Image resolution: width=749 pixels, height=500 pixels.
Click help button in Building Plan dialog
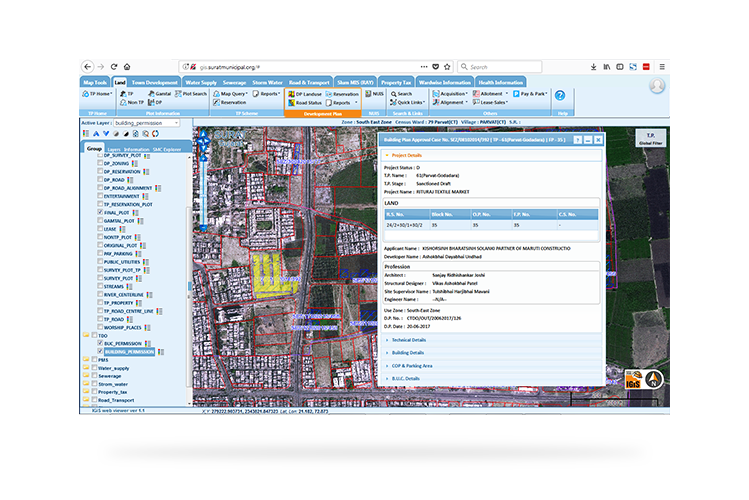click(578, 140)
